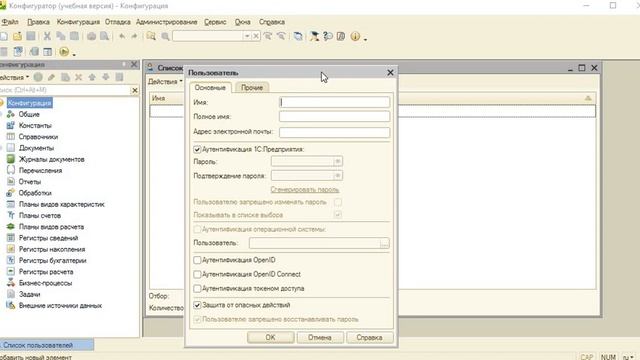Click the Пароль field eye button
Screen dimensions: 640x360
point(338,162)
